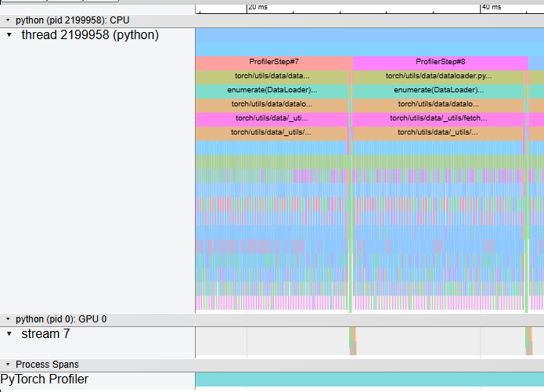Select enumerate(DataLoader) slice under ProfilerStep#8
This screenshot has width=544, height=392.
(438, 91)
